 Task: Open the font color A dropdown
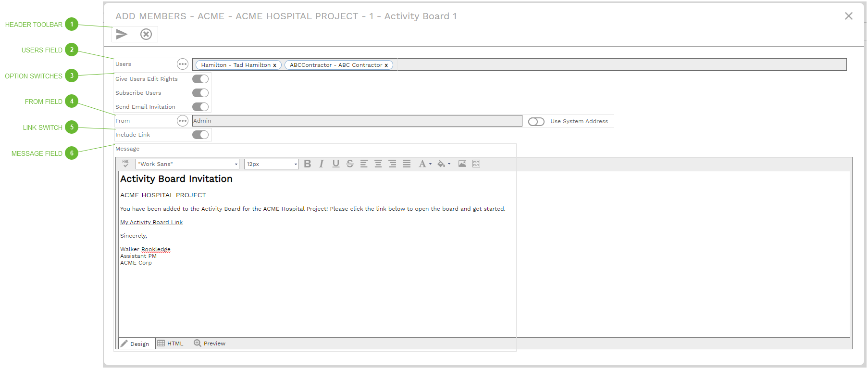pos(425,164)
